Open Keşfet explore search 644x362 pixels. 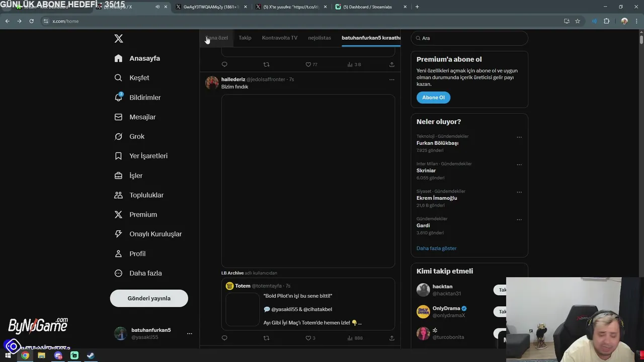point(132,78)
